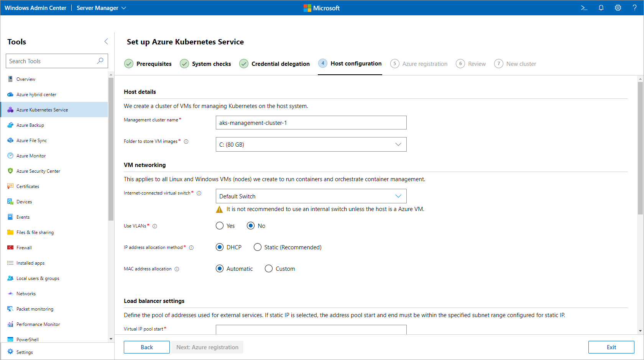Open settings gear in the top bar
Viewport: 644px width, 360px height.
[618, 8]
